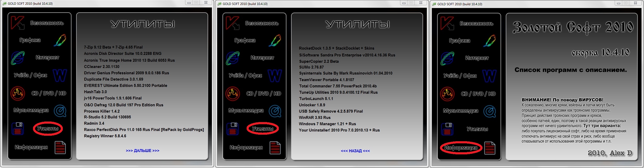Screen dimensions: 644x168
Task: Click Internet Explorer icon in the RocketDock list window
Action: [233, 58]
